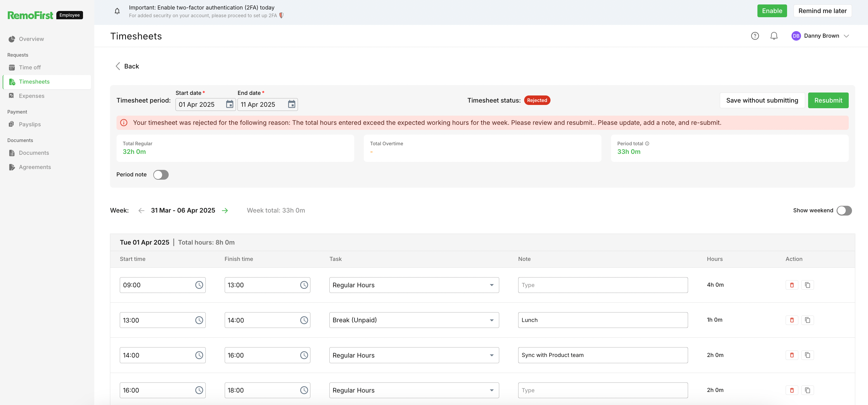Click the back chevron icon
This screenshot has width=868, height=405.
tap(118, 66)
